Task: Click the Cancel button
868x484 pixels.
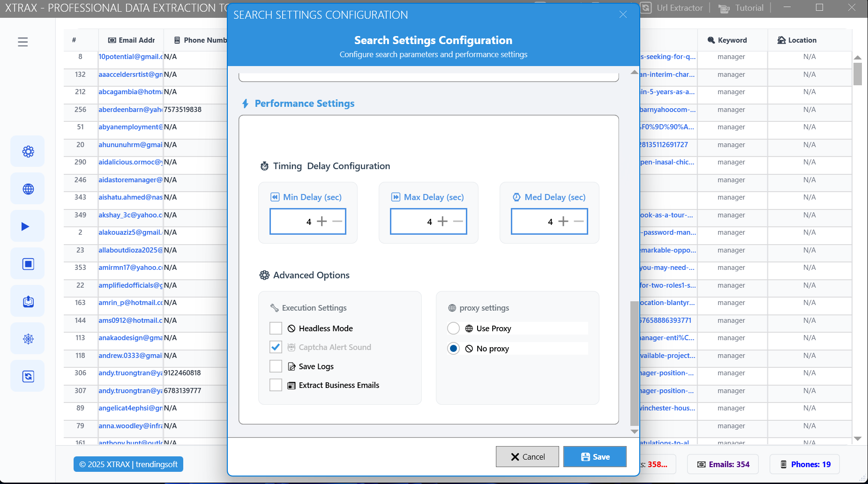Action: 527,457
